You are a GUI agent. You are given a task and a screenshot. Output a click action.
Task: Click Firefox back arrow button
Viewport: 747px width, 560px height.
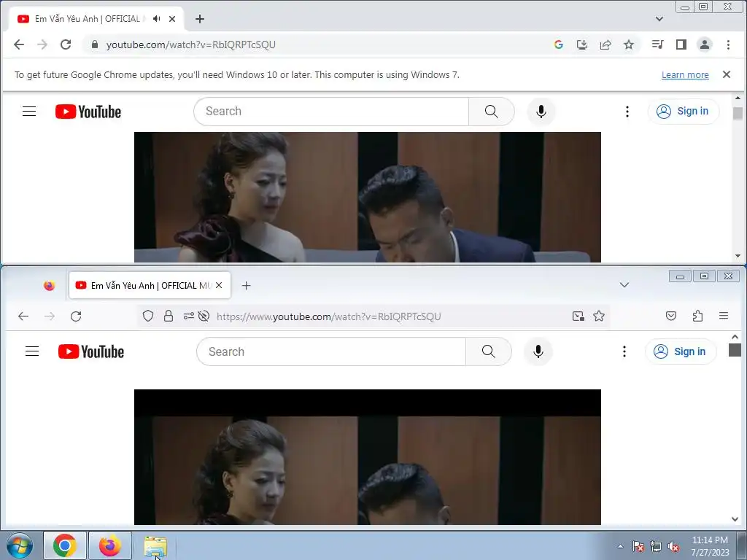[x=23, y=316]
